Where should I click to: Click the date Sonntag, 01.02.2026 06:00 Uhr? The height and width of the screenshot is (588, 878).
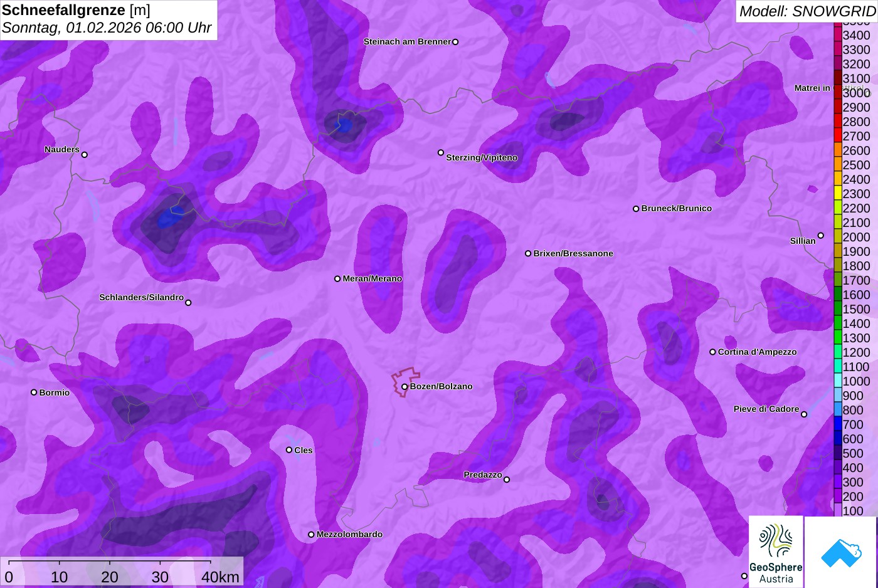click(x=107, y=28)
